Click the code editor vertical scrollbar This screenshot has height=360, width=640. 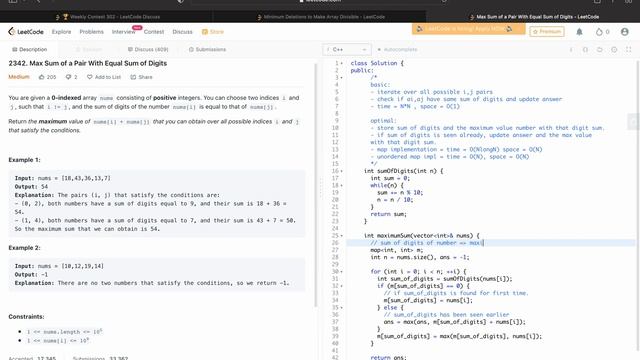(638, 204)
